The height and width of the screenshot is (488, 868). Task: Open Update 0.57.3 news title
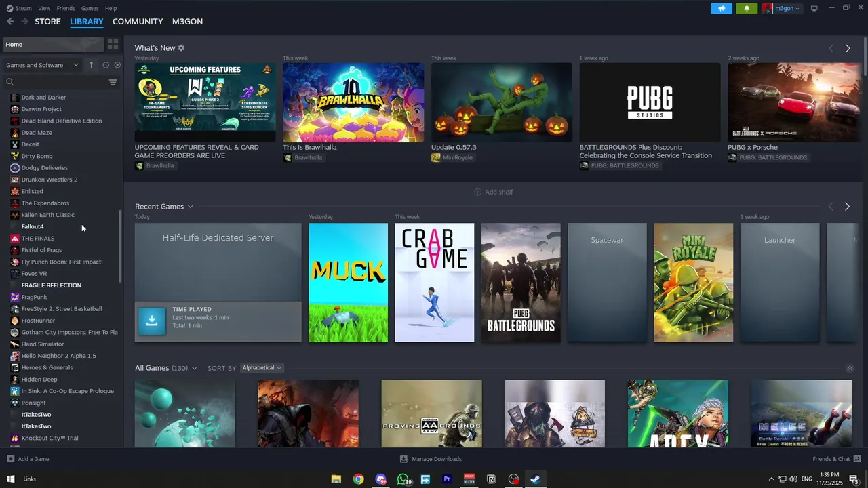[x=454, y=147]
